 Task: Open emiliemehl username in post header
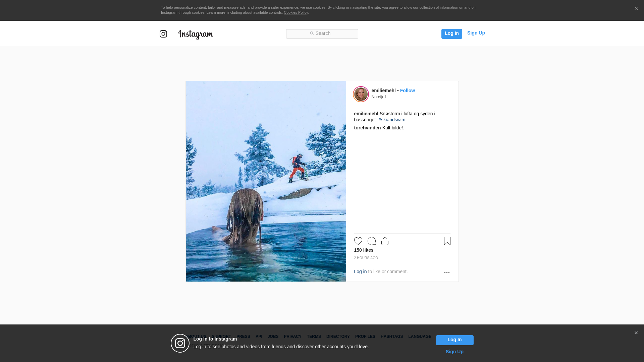click(x=383, y=90)
